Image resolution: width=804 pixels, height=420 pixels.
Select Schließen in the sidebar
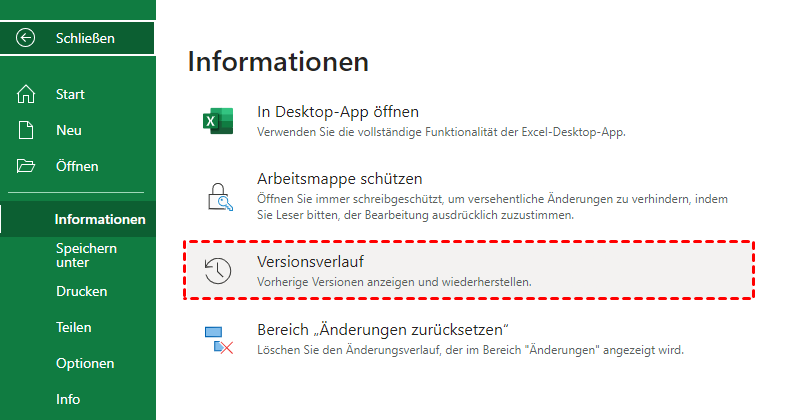coord(85,38)
